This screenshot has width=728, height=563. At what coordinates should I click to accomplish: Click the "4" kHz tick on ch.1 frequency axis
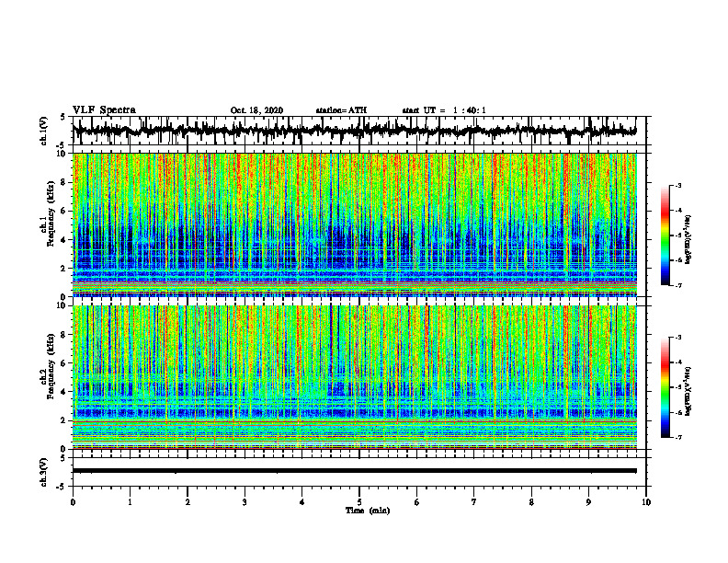click(x=63, y=240)
